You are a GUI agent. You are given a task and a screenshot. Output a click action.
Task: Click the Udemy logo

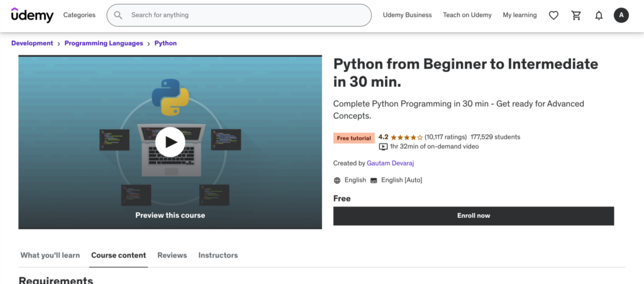click(32, 15)
